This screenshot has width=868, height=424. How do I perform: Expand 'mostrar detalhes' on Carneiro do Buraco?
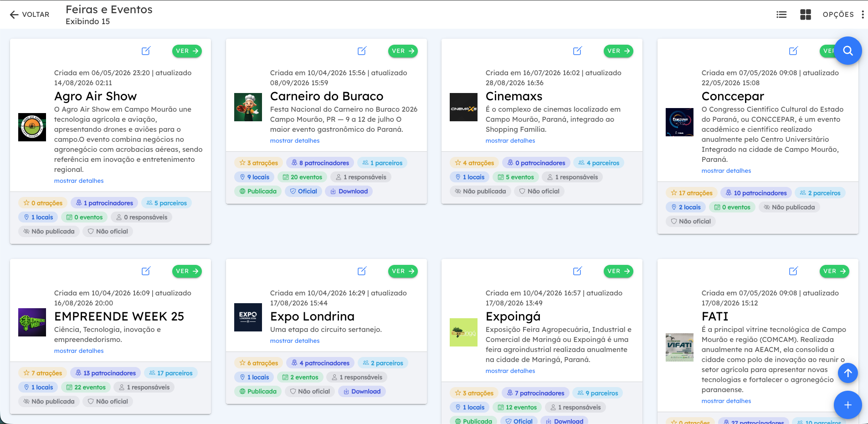pyautogui.click(x=295, y=141)
